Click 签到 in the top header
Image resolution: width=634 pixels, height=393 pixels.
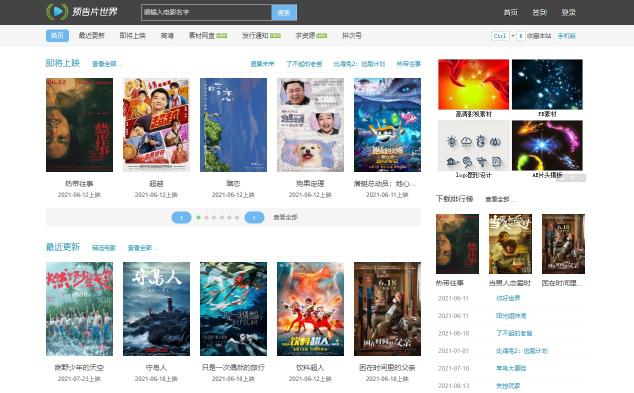[x=539, y=13]
